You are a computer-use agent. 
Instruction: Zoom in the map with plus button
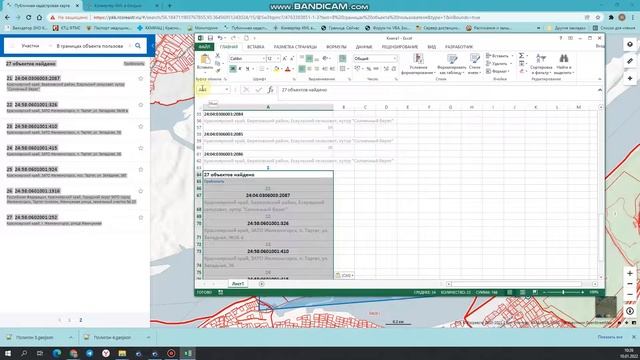tap(630, 273)
